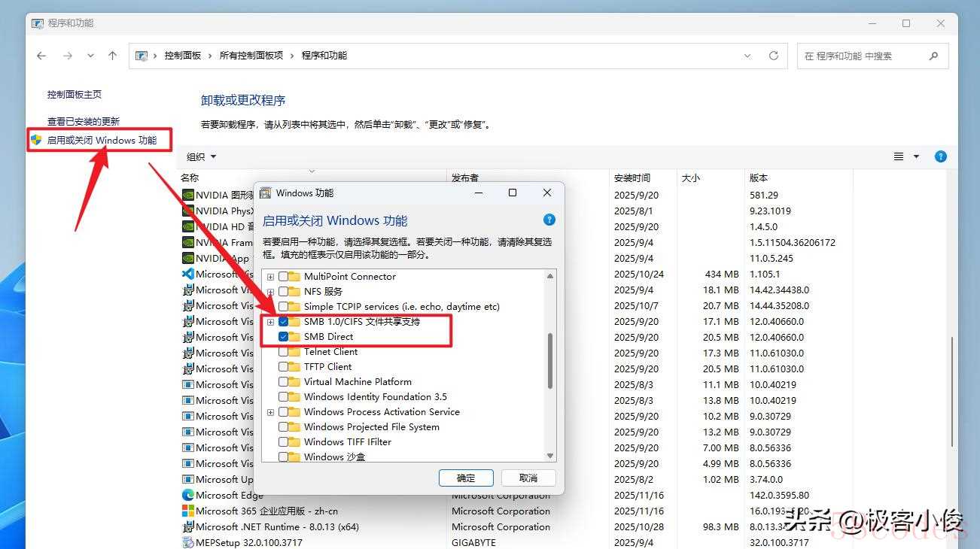This screenshot has height=549, width=980.
Task: Expand the MultiPoint Connector tree node
Action: [271, 276]
